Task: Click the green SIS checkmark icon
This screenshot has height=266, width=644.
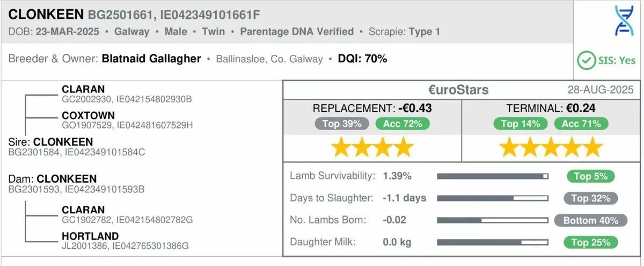Action: pos(586,60)
